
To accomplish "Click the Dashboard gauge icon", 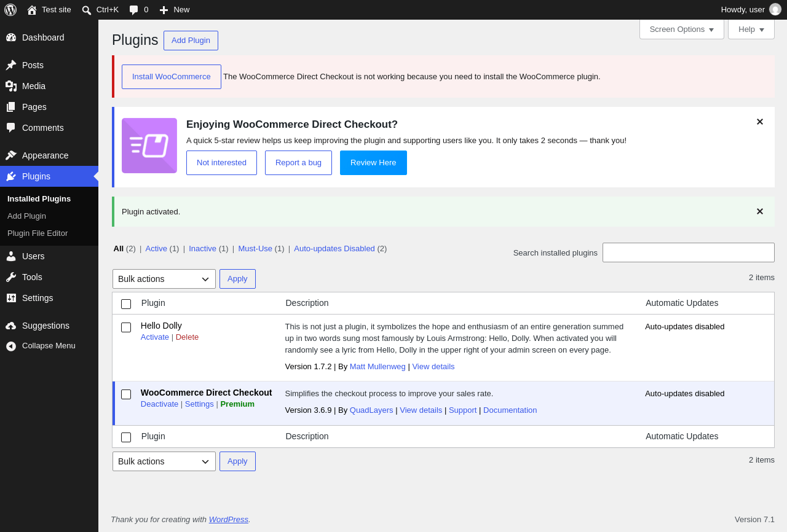I will (x=11, y=37).
